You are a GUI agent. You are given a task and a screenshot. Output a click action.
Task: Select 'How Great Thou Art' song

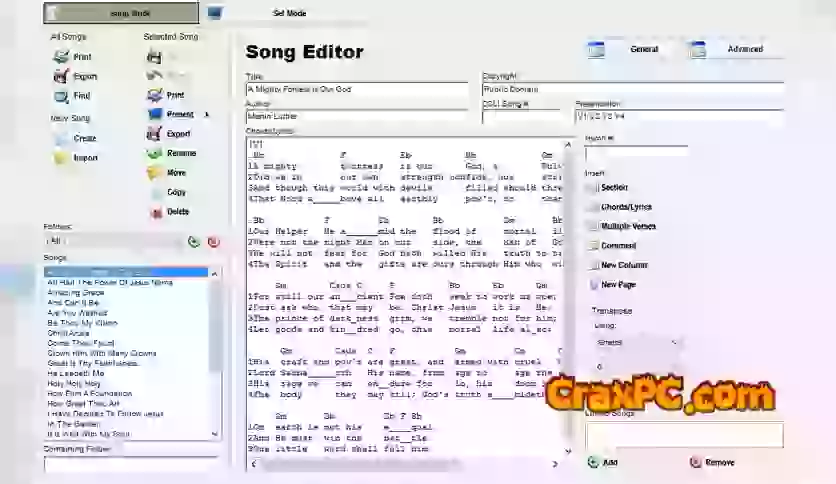pyautogui.click(x=83, y=404)
